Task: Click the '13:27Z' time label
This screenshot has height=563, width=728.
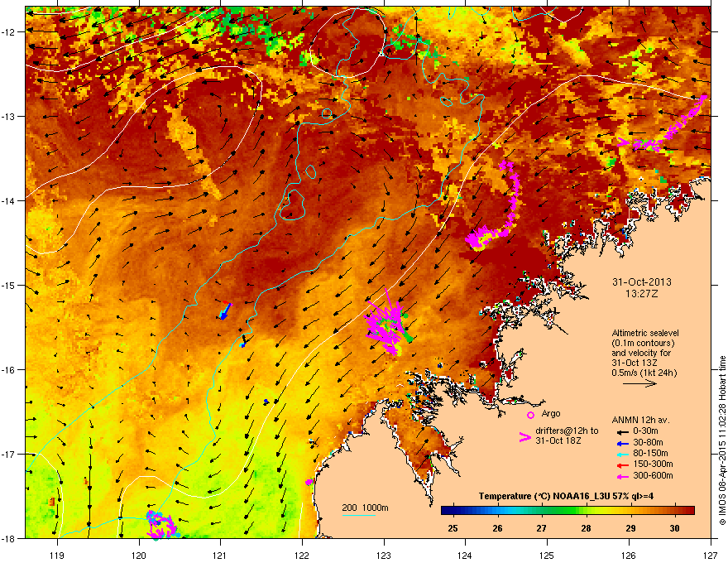Action: point(642,294)
